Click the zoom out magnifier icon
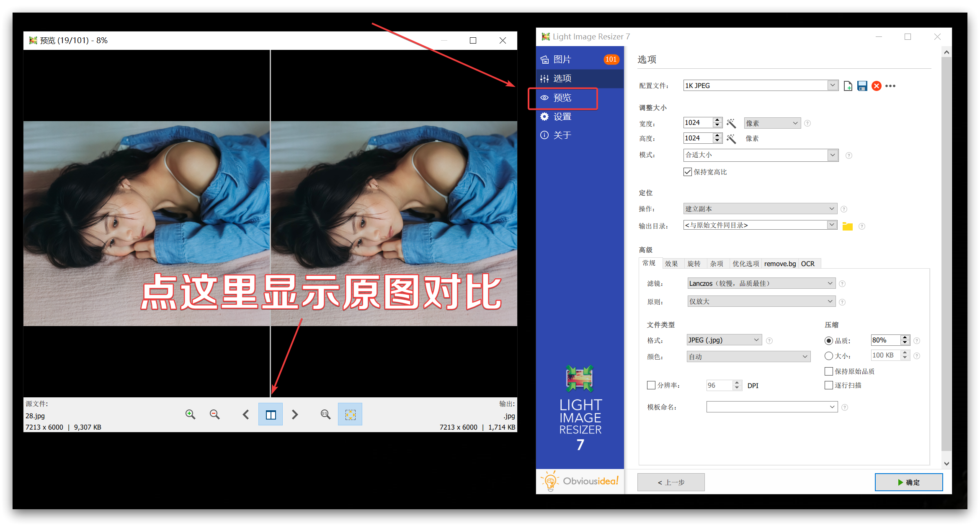The width and height of the screenshot is (980, 526). tap(214, 415)
